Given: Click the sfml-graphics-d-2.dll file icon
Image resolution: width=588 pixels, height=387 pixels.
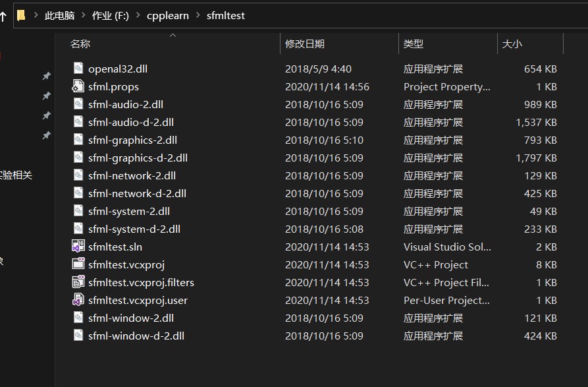Looking at the screenshot, I should pyautogui.click(x=78, y=158).
